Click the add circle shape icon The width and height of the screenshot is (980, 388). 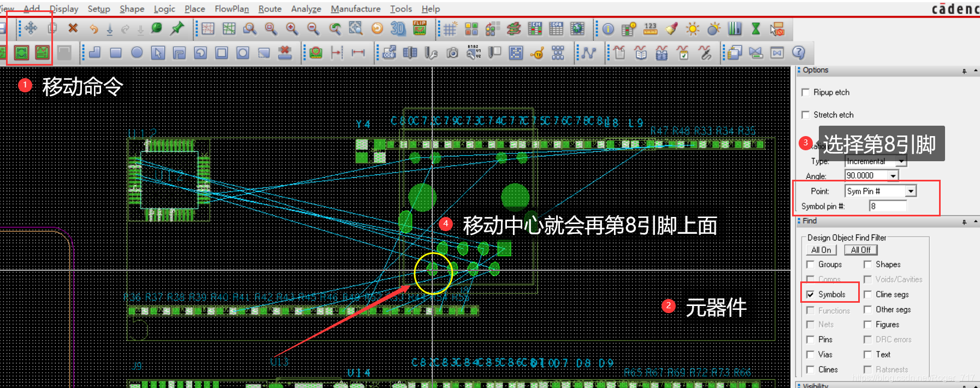[137, 52]
